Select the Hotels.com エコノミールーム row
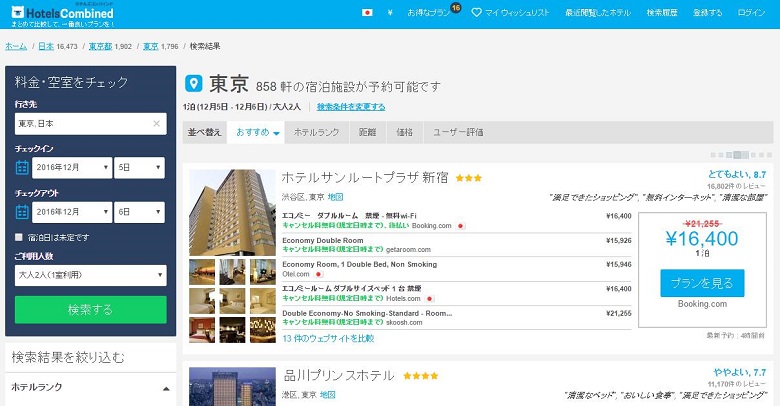780x406 pixels. [x=457, y=294]
